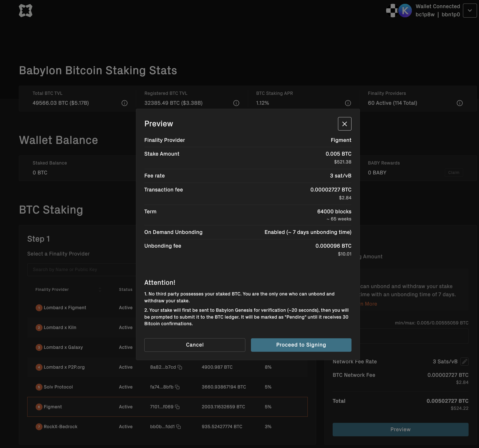The height and width of the screenshot is (448, 479).
Task: Copy public key bb0b...fdd1
Action: 179,427
